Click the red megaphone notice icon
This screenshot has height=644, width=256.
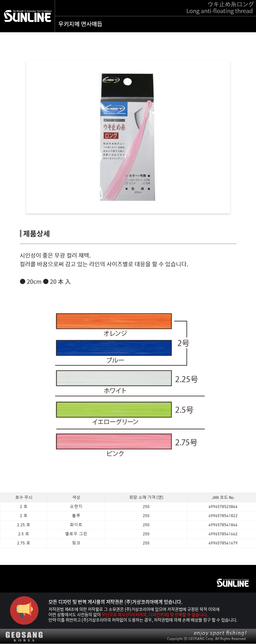tap(24, 610)
